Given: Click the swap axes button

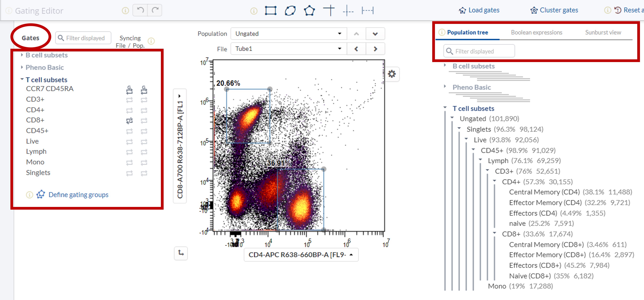Looking at the screenshot, I should [181, 253].
